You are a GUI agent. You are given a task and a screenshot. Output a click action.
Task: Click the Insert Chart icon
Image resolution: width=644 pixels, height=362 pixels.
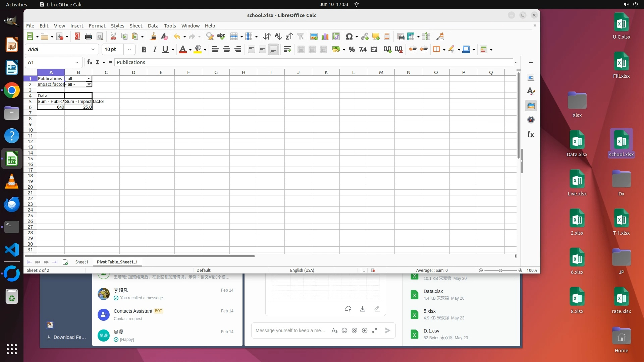[x=325, y=37]
